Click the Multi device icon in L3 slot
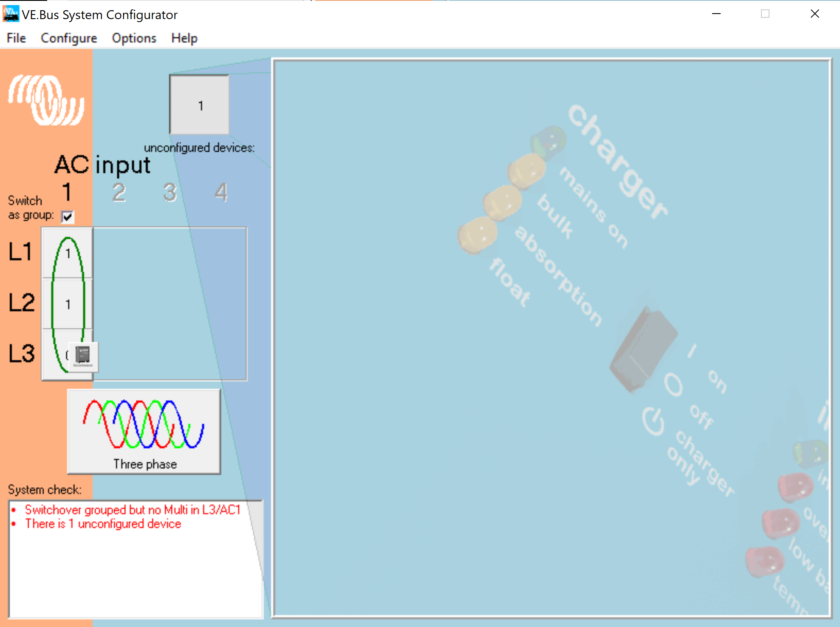 pos(83,356)
